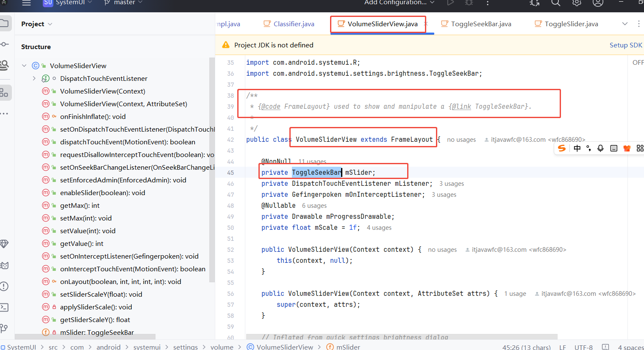Open the Git tool window icon
The height and width of the screenshot is (350, 644).
click(4, 328)
